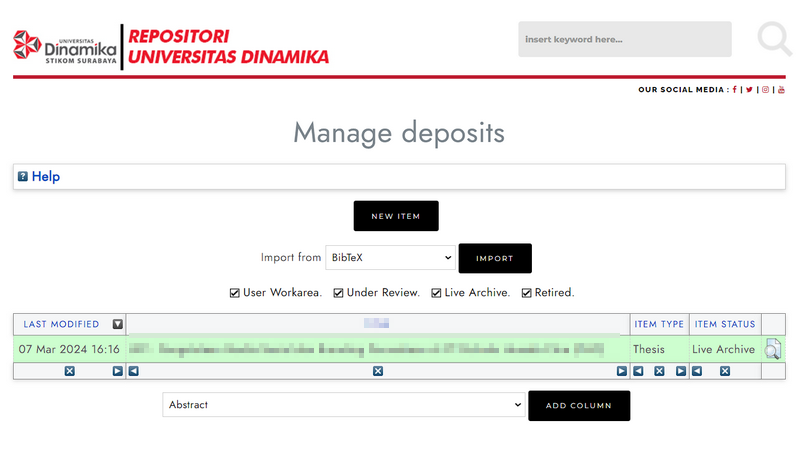Move Item Status column left
This screenshot has width=800, height=450.
697,371
